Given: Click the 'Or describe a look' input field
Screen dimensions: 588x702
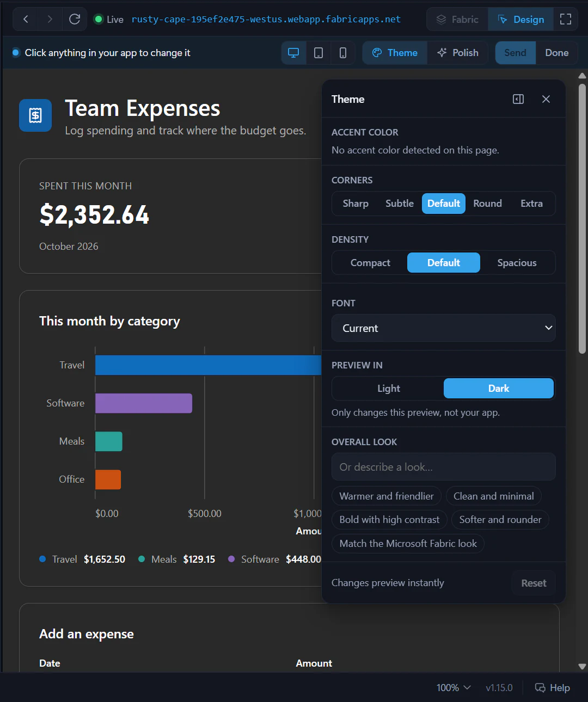Looking at the screenshot, I should [x=444, y=467].
